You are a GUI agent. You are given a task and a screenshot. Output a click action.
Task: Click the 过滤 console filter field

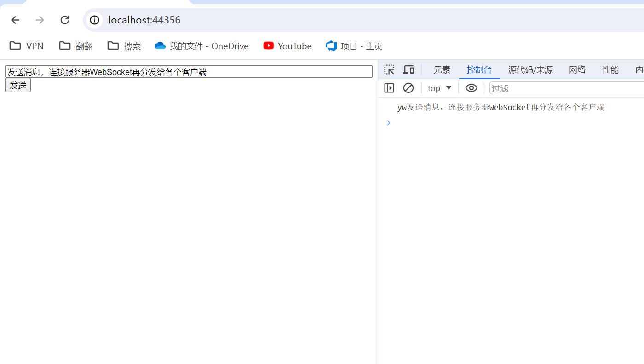[x=567, y=88]
